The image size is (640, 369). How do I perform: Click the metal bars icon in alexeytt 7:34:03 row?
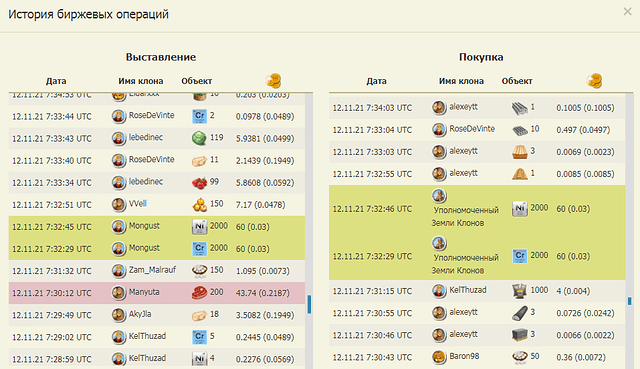[x=520, y=108]
